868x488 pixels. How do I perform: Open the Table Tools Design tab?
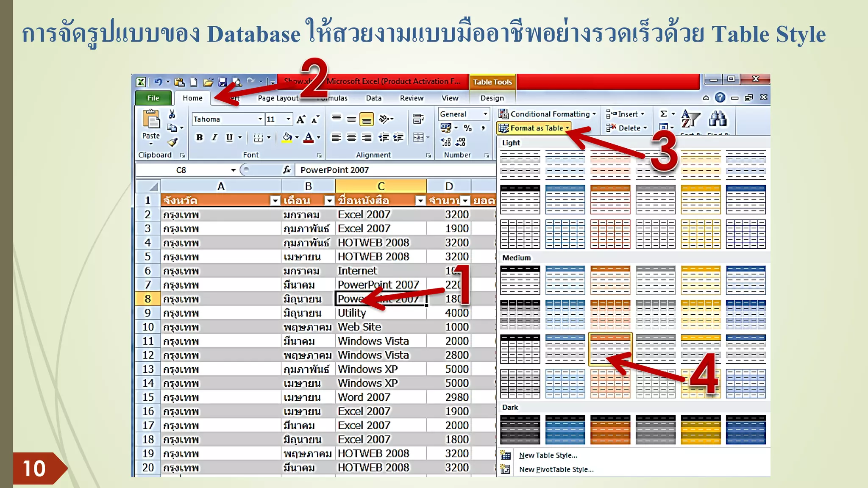pyautogui.click(x=492, y=98)
